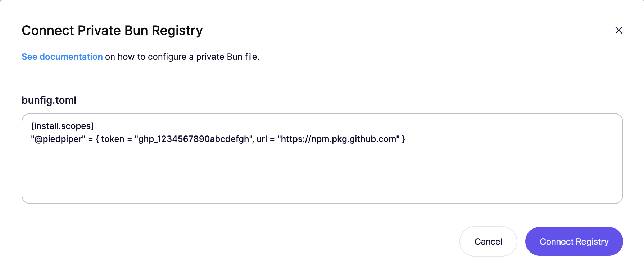Click the https://npm.pkg.github.com URL text
This screenshot has width=644, height=276.
[x=338, y=139]
